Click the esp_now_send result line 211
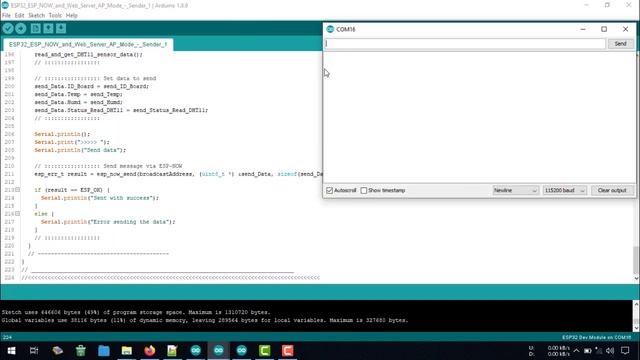 point(178,174)
